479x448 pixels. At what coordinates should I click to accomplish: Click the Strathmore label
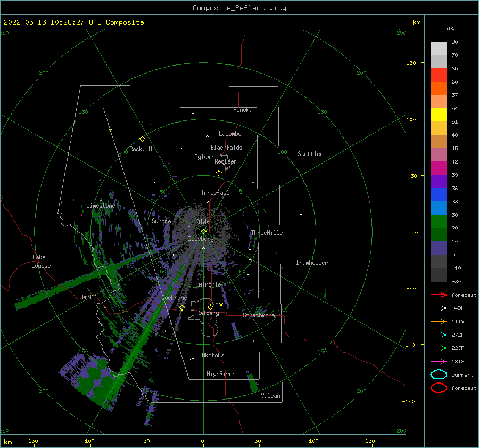coord(259,315)
